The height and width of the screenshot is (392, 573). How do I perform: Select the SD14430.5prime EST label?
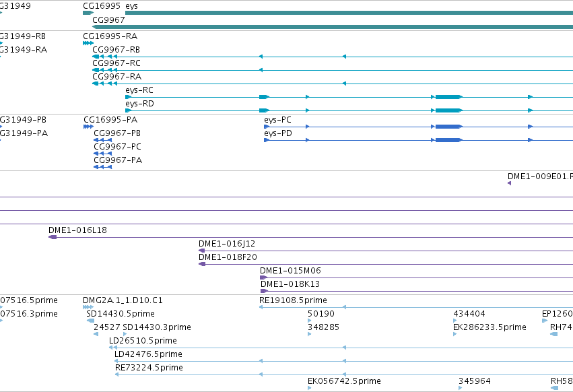(x=121, y=314)
